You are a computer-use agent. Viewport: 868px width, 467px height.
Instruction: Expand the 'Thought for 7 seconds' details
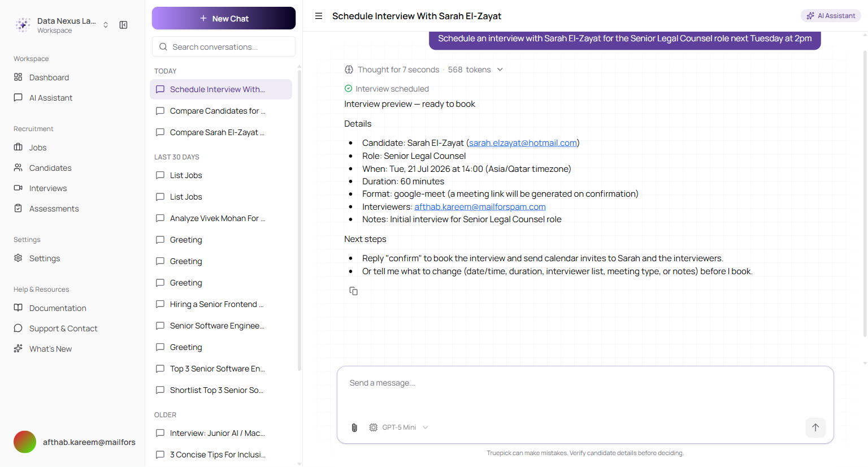[x=424, y=70]
